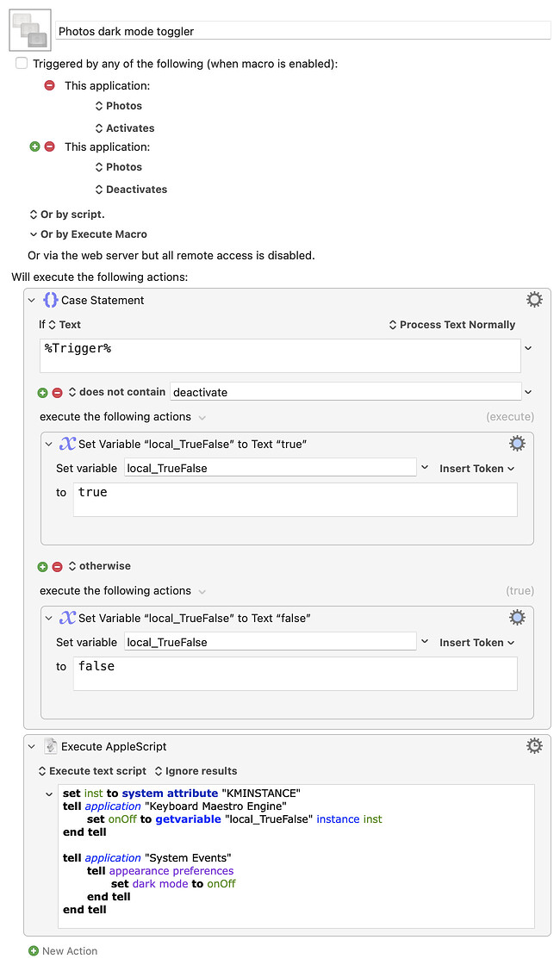This screenshot has width=560, height=965.
Task: Edit the variable name field in the 'true' action
Action: click(x=271, y=468)
